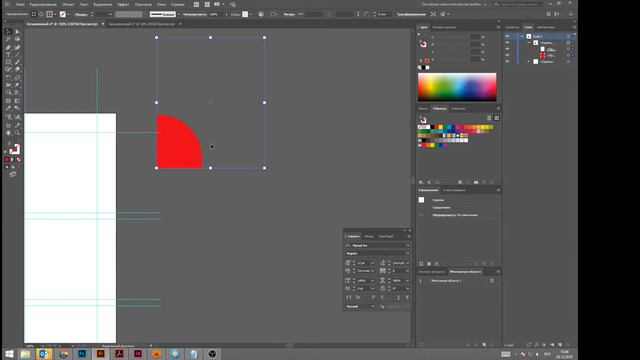Click the GPU performance rocket icon
This screenshot has width=640, height=360.
pos(233,4)
